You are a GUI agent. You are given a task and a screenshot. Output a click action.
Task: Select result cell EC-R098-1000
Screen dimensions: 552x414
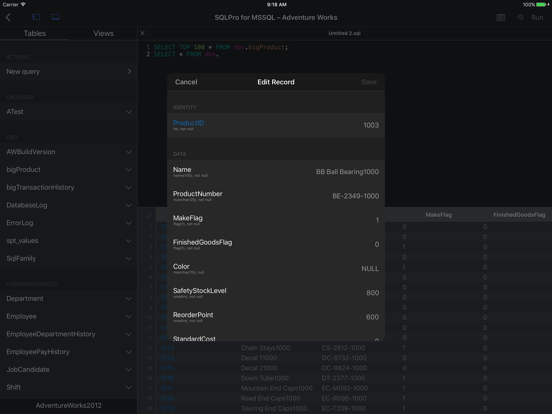point(344,399)
